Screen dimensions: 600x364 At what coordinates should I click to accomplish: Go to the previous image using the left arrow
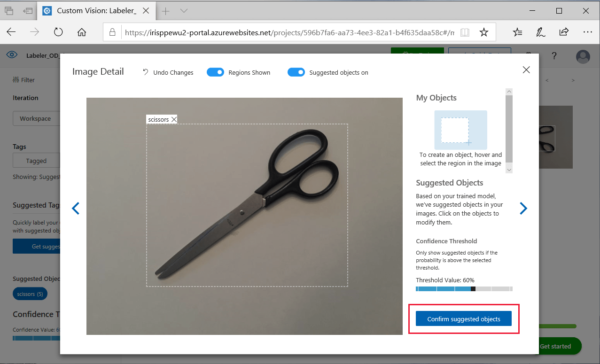coord(75,208)
